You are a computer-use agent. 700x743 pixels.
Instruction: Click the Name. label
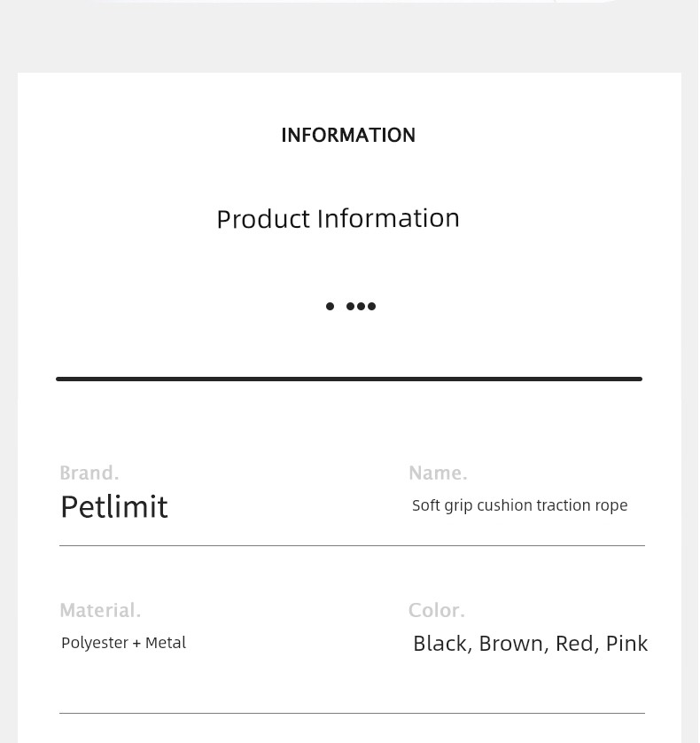(x=438, y=473)
